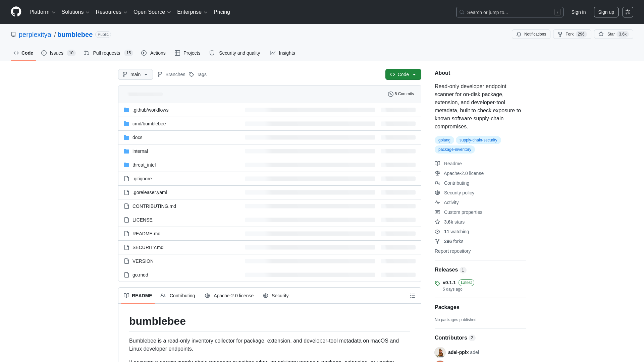Viewport: 644px width, 362px height.
Task: Open the SECURITY.md file
Action: (148, 247)
